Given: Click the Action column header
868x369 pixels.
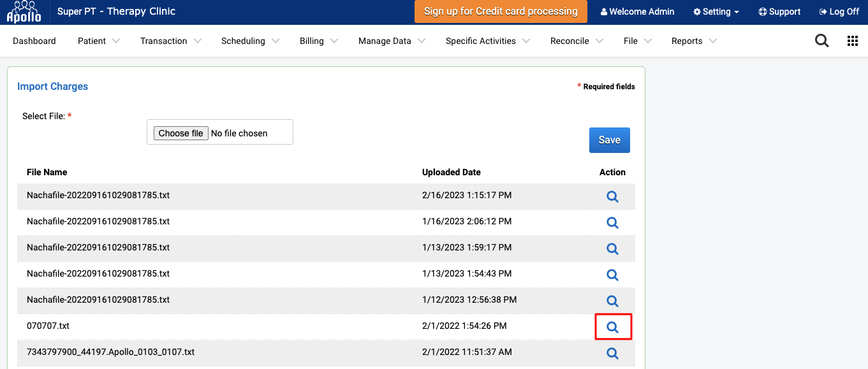Looking at the screenshot, I should [612, 172].
